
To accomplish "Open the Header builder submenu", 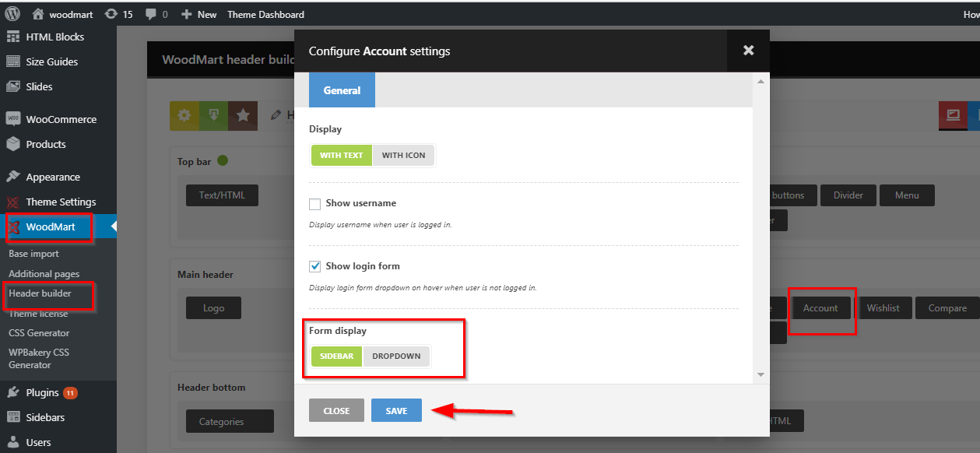I will pyautogui.click(x=40, y=293).
